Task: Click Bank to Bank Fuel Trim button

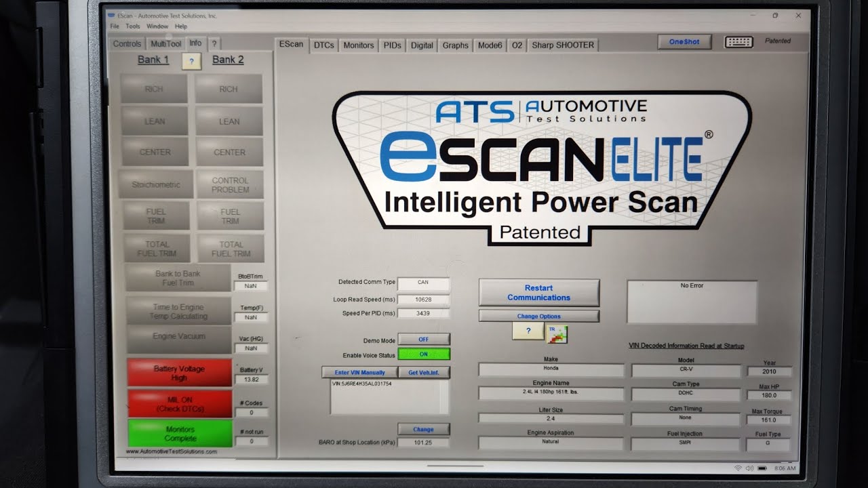Action: click(x=178, y=278)
